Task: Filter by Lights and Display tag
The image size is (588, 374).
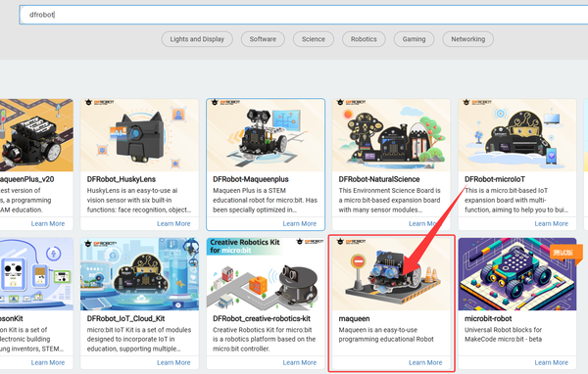Action: [197, 39]
